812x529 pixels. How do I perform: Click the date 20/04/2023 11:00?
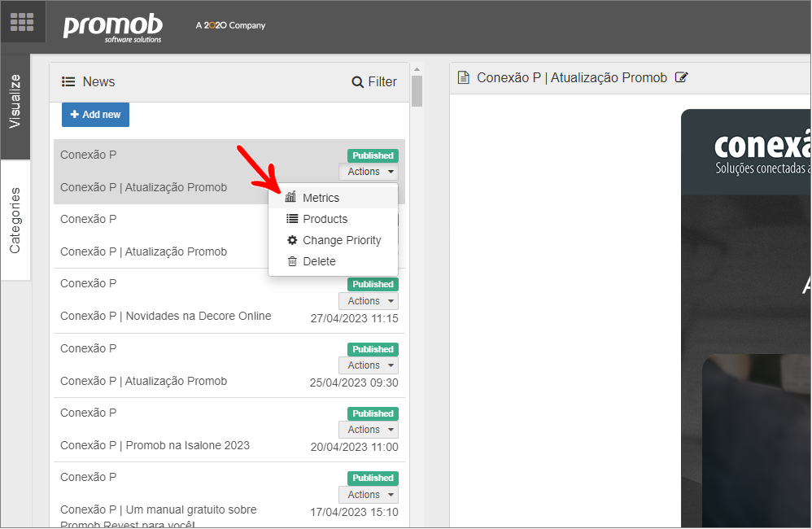(354, 447)
